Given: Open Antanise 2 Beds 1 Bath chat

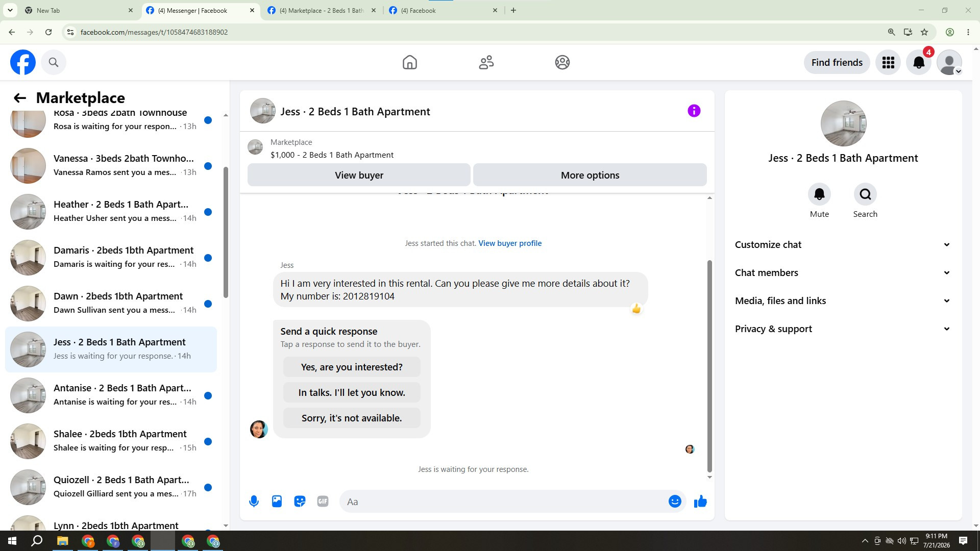Looking at the screenshot, I should pos(111,395).
